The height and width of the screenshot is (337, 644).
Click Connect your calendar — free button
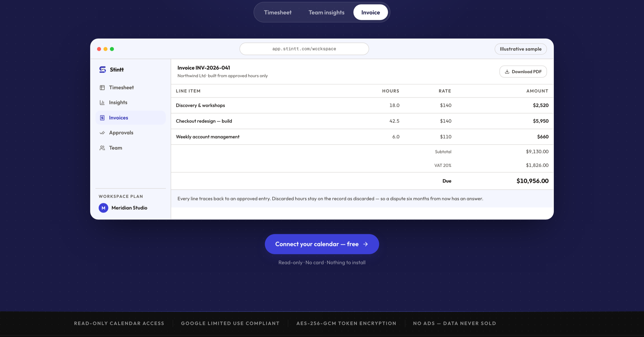point(322,244)
